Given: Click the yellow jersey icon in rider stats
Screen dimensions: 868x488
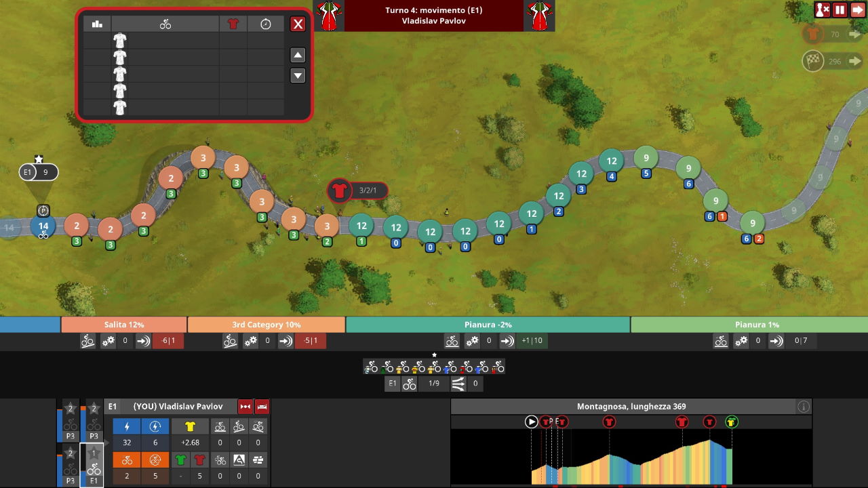Looking at the screenshot, I should 189,426.
